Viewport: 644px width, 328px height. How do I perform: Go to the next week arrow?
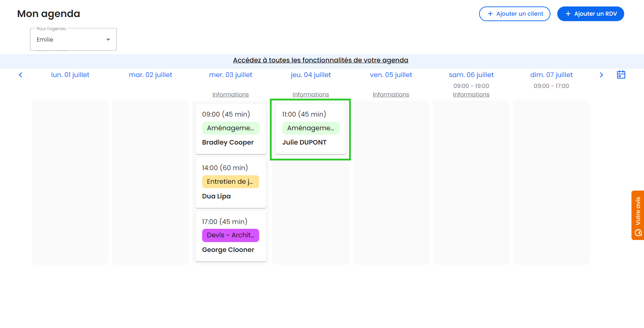point(601,75)
